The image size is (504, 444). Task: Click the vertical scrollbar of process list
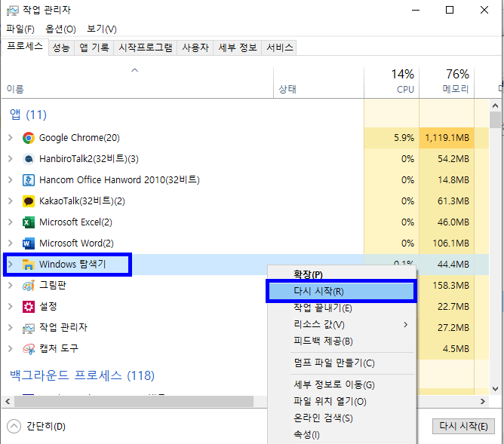(495, 226)
